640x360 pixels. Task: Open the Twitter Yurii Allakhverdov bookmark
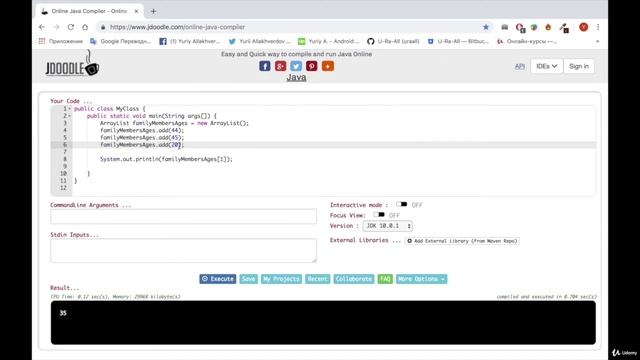(x=260, y=41)
